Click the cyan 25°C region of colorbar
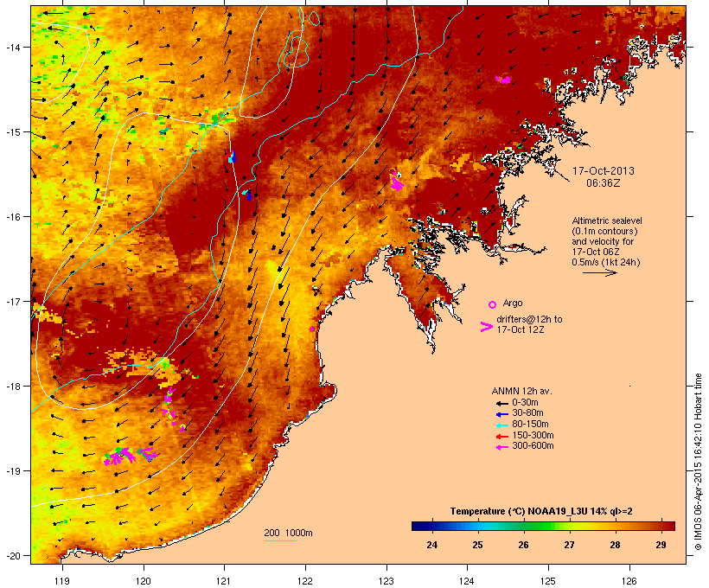This screenshot has width=709, height=588. (478, 526)
